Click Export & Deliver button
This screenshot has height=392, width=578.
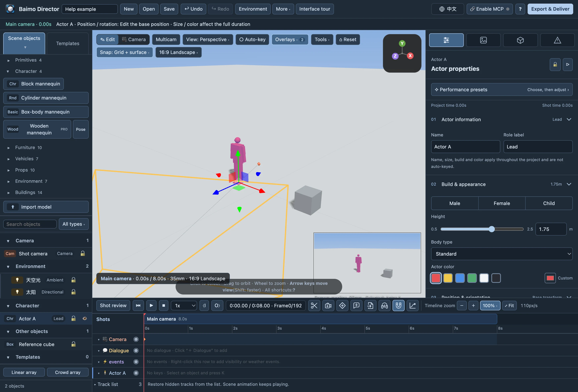(550, 9)
